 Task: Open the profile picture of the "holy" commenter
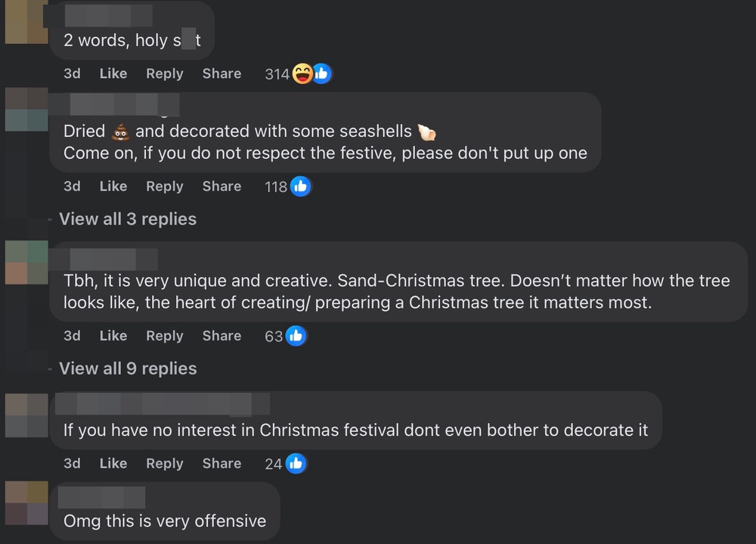(26, 24)
